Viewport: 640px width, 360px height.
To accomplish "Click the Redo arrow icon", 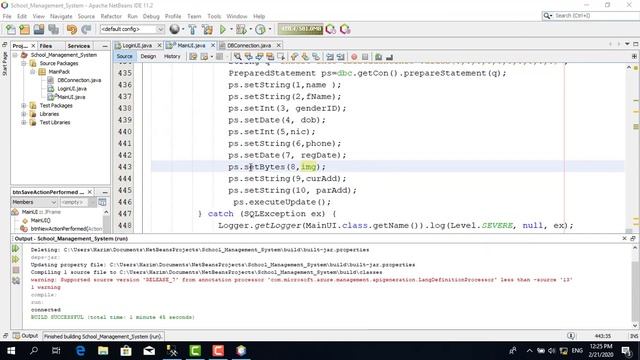I will [86, 29].
